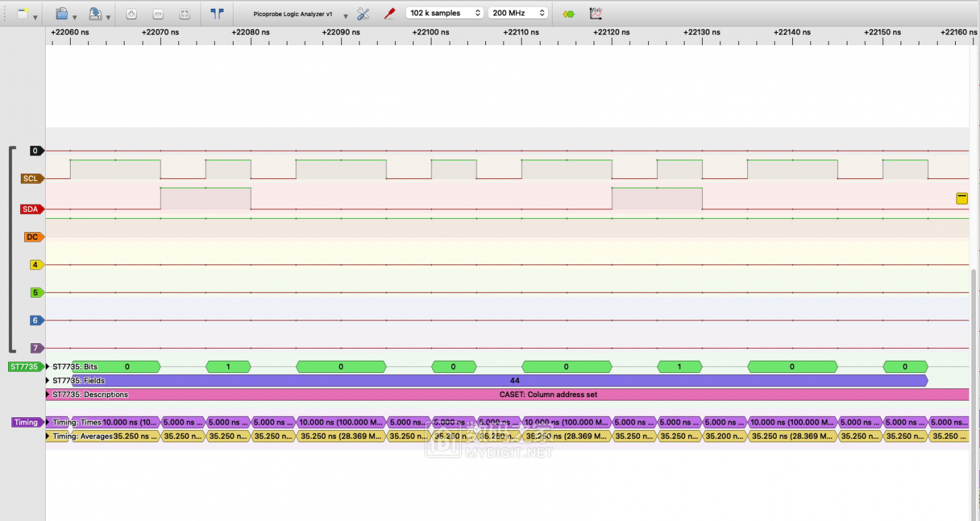The width and height of the screenshot is (980, 521).
Task: Expand the ST7735: Descriptions row
Action: 48,394
